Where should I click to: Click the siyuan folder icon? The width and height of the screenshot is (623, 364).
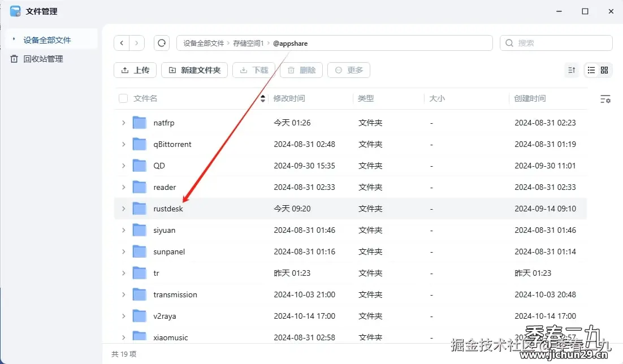140,230
